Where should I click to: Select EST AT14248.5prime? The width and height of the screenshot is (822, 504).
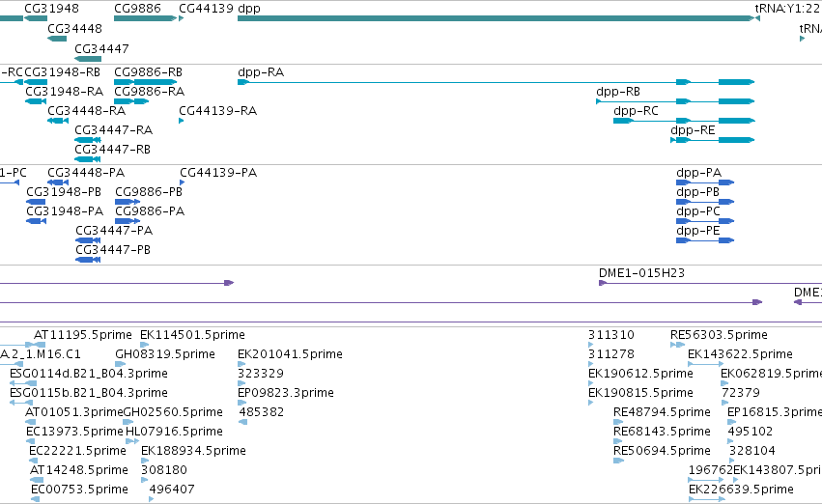37,481
